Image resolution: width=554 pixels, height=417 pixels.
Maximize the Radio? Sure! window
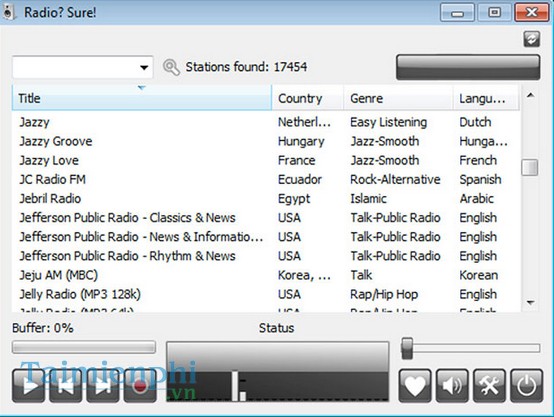(x=494, y=13)
